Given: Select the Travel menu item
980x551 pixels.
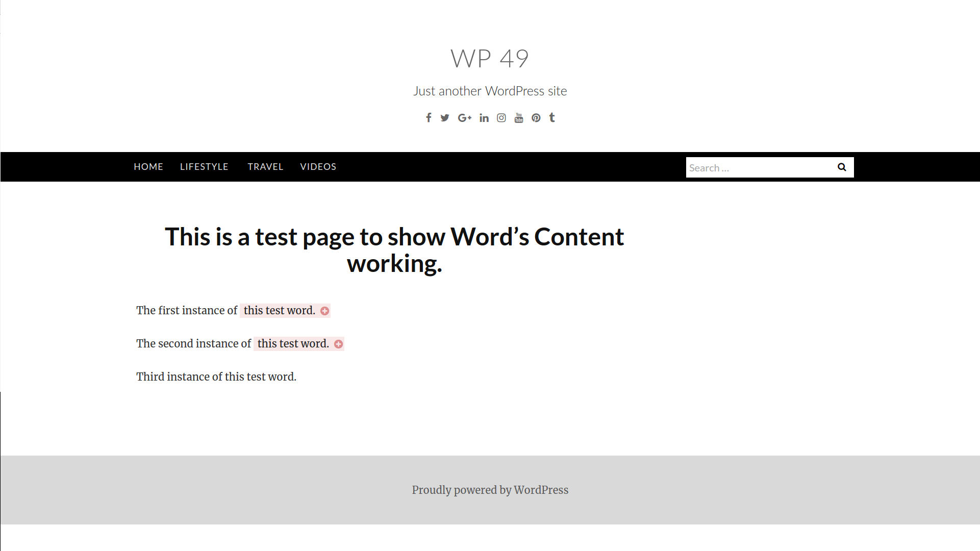Looking at the screenshot, I should tap(265, 167).
